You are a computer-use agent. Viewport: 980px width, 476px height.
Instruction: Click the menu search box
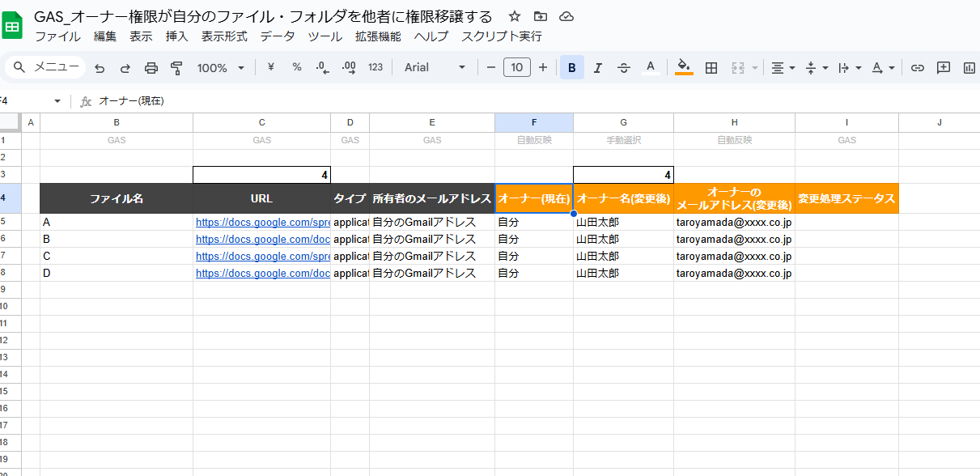tap(45, 67)
